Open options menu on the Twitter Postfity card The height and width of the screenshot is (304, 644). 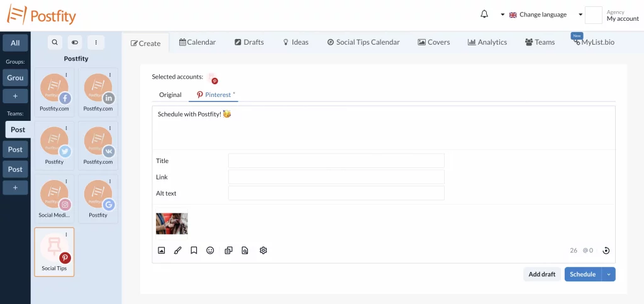coord(66,128)
